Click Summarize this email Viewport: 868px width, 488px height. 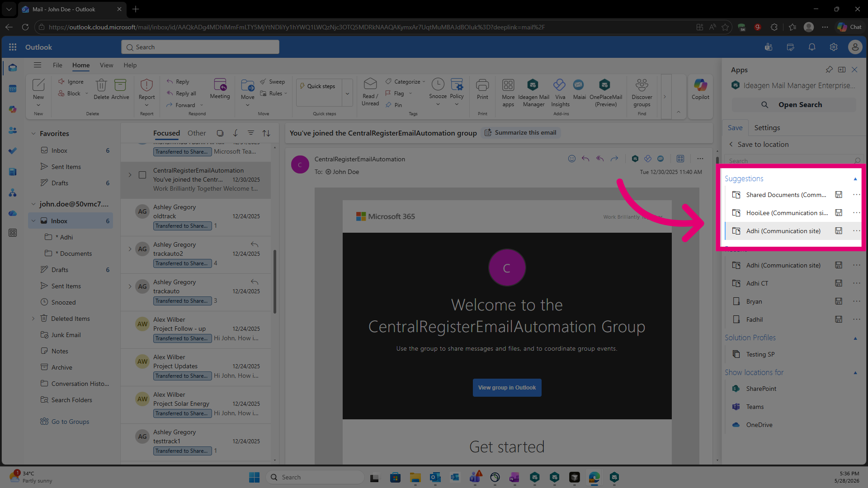click(x=521, y=132)
